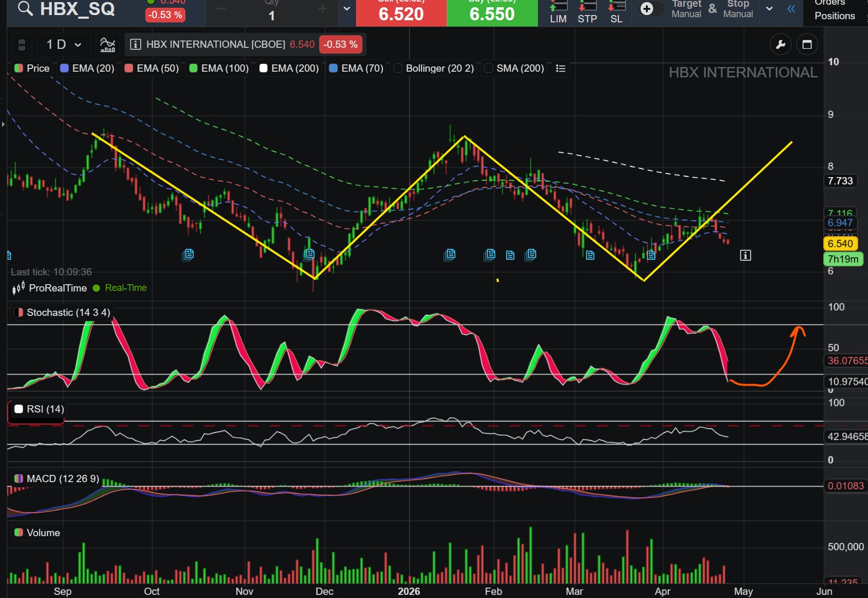Open the Positions tab
Screen dimensions: 868x598
tap(835, 16)
